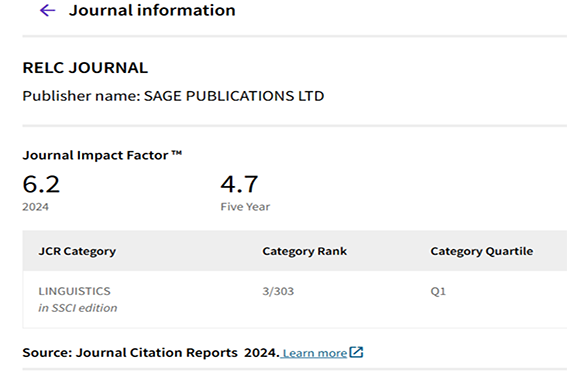567x377 pixels.
Task: Click the Category Quartile column header
Action: click(x=482, y=251)
